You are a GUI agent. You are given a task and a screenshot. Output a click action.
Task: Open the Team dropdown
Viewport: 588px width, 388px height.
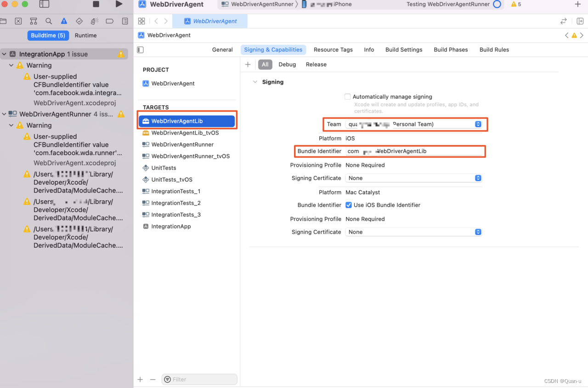[413, 124]
